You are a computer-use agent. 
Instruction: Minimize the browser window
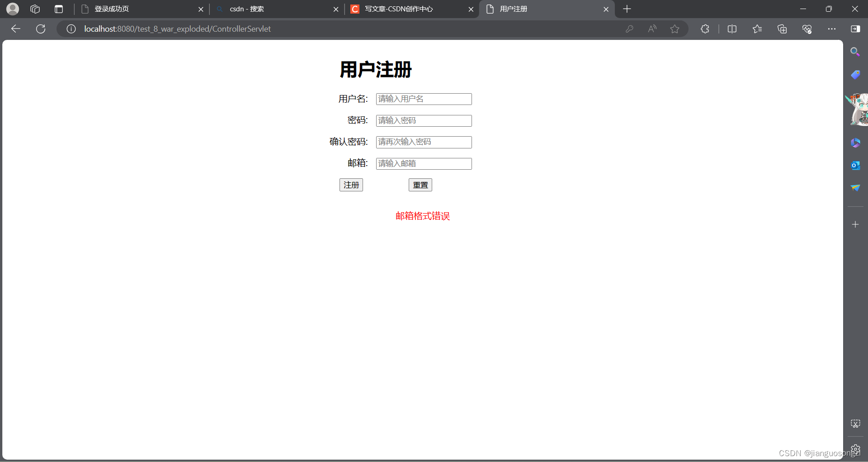pos(803,9)
